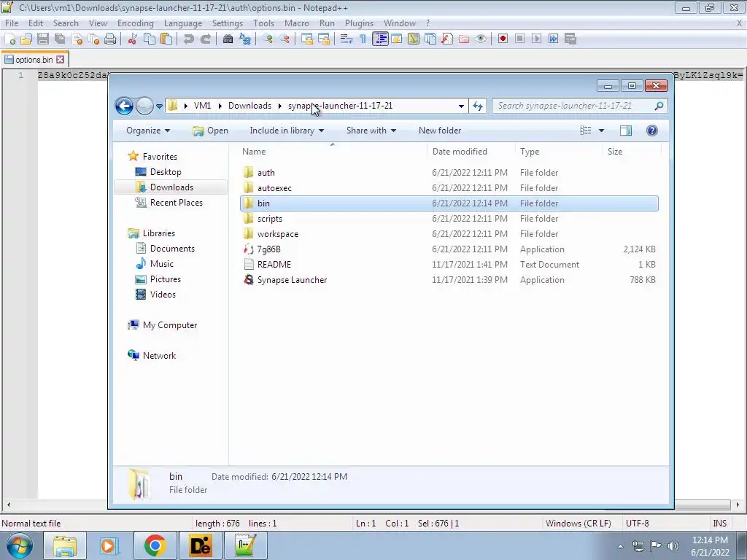
Task: Select the Synapse Launcher application
Action: click(x=449, y=279)
